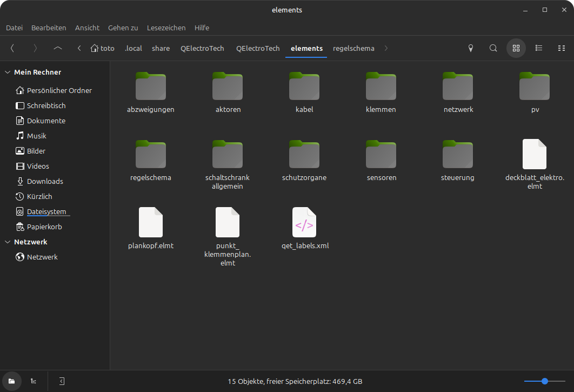Viewport: 574px width, 392px height.
Task: Click the search magnifier icon
Action: point(493,48)
